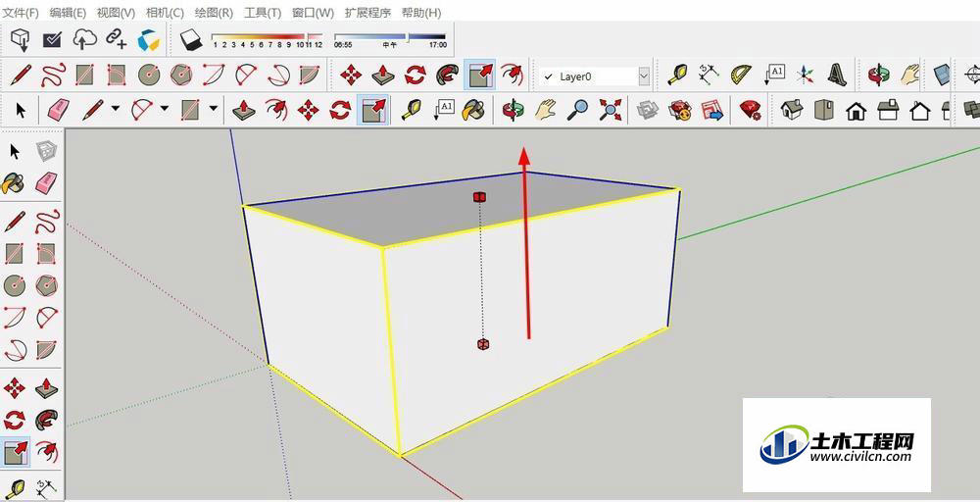Select Rotated Rectangle in left tool palette
The height and width of the screenshot is (502, 980).
(46, 254)
